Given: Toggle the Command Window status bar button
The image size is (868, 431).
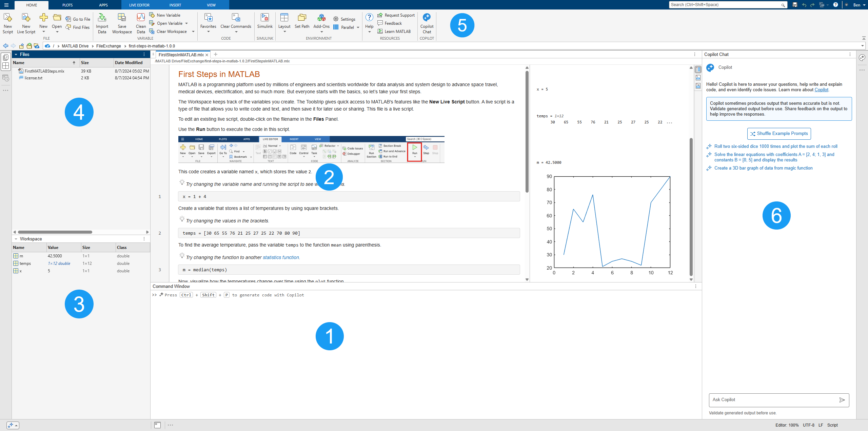Looking at the screenshot, I should pyautogui.click(x=157, y=425).
